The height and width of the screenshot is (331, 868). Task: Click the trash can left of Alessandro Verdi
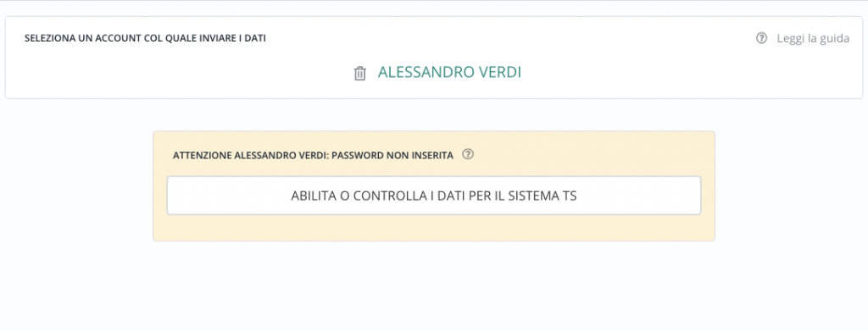(x=359, y=73)
